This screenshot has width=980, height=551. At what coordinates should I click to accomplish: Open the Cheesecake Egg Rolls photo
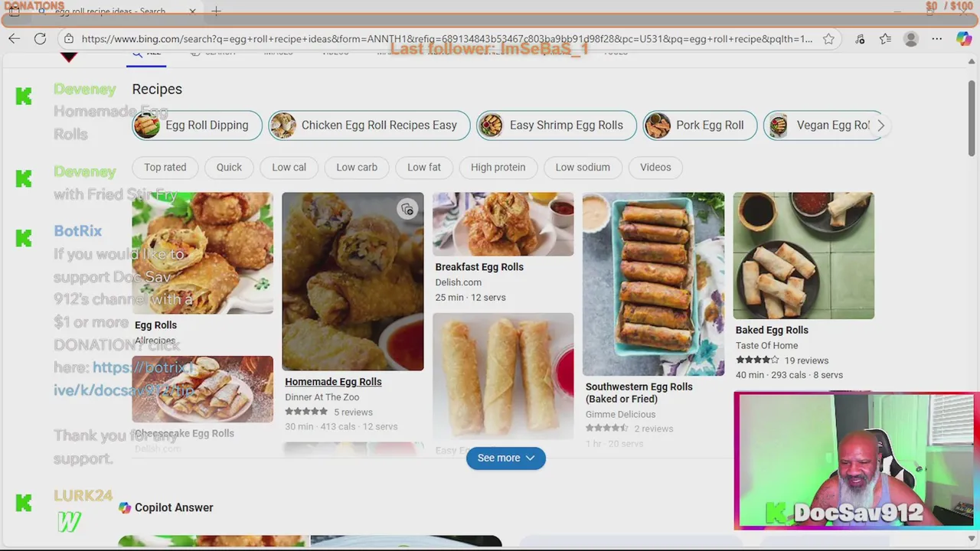(x=202, y=389)
